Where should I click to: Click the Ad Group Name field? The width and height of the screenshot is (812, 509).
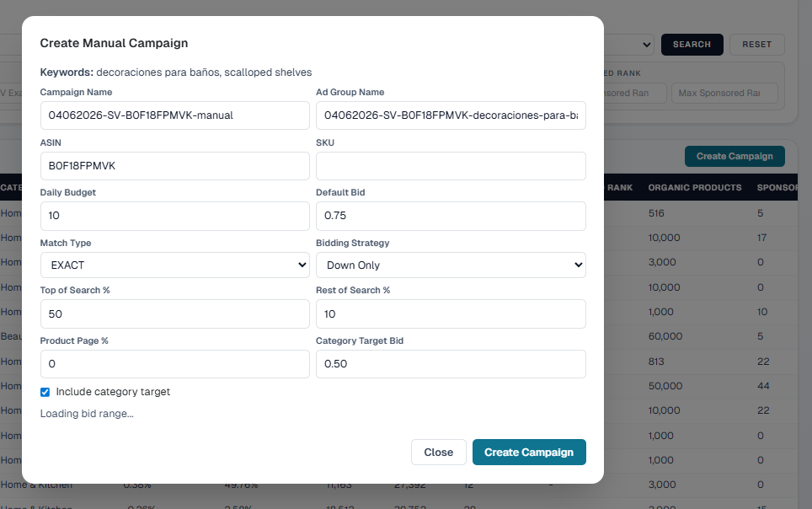[451, 115]
